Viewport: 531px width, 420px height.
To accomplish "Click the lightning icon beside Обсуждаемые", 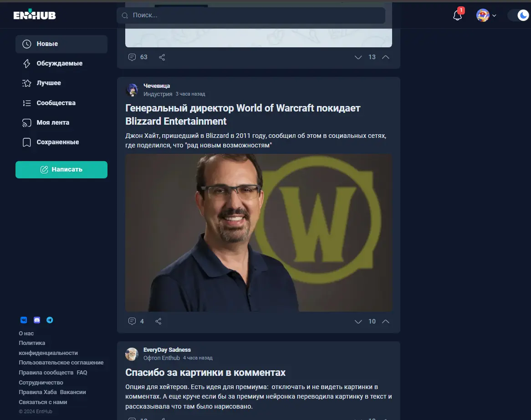I will 27,64.
